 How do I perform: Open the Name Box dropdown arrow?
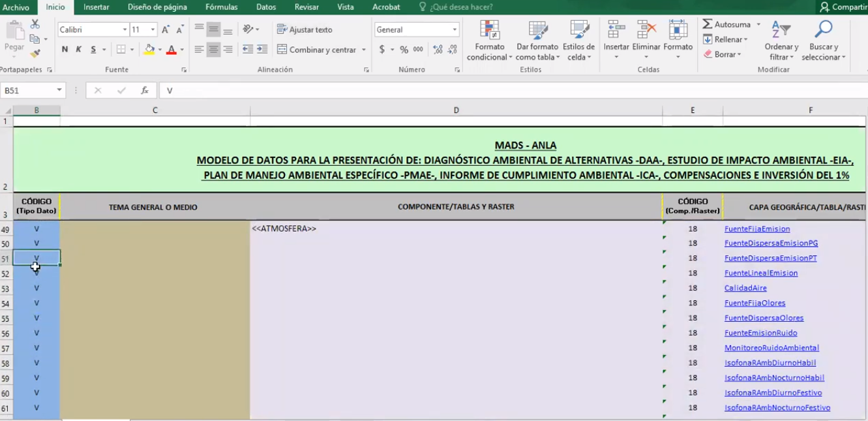point(59,91)
